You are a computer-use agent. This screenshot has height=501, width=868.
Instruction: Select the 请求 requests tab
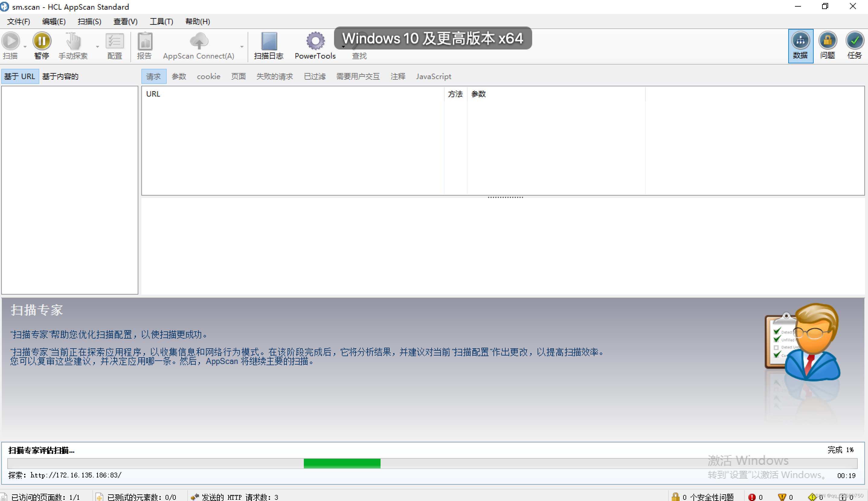153,76
